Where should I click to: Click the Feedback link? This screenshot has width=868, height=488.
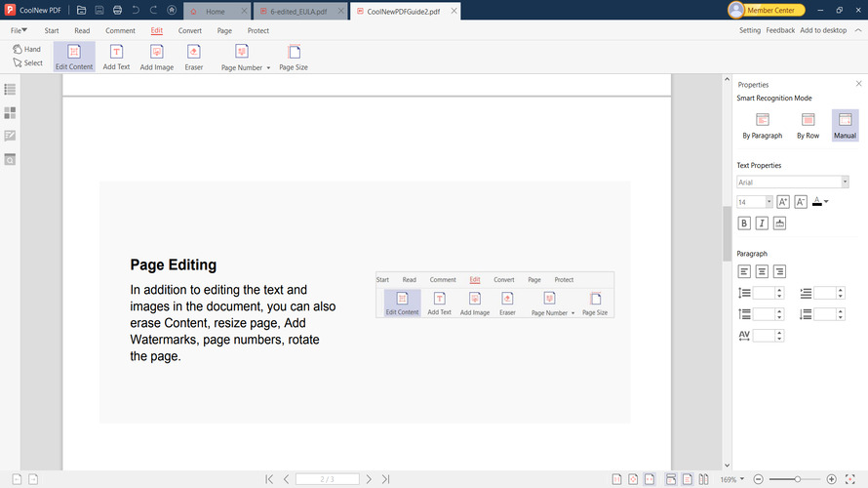780,30
